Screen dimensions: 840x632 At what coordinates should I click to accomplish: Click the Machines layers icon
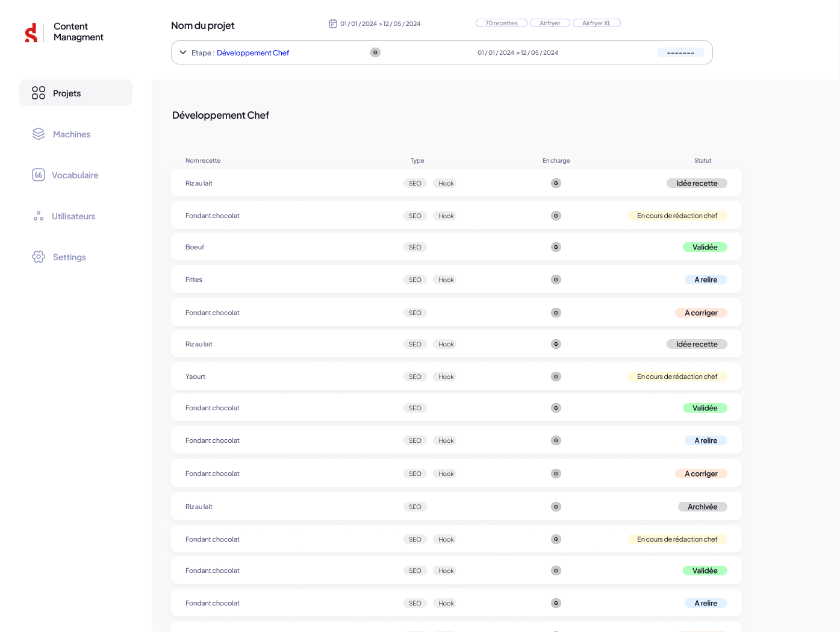tap(39, 134)
